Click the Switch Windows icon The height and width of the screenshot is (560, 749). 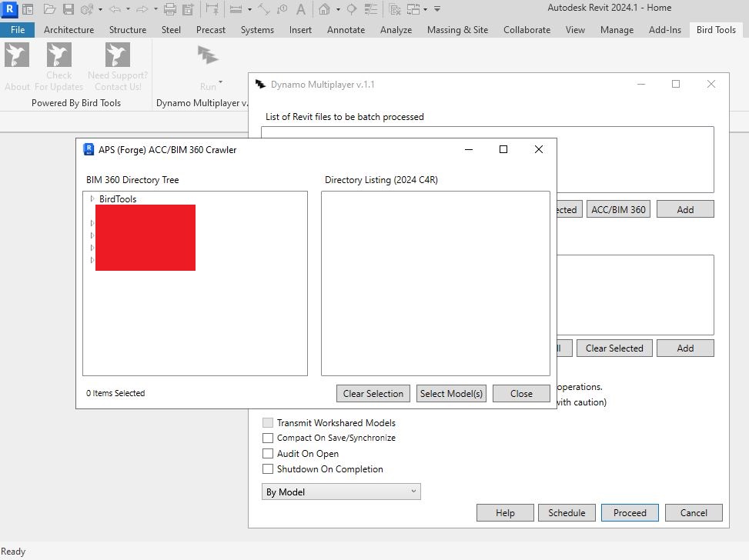[413, 9]
